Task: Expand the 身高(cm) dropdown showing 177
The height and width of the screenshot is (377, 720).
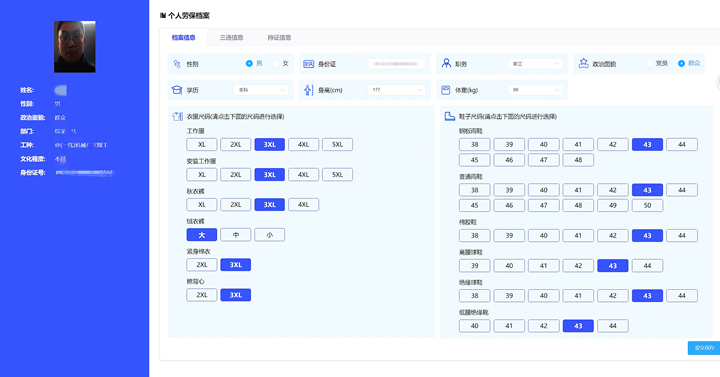Action: (396, 90)
